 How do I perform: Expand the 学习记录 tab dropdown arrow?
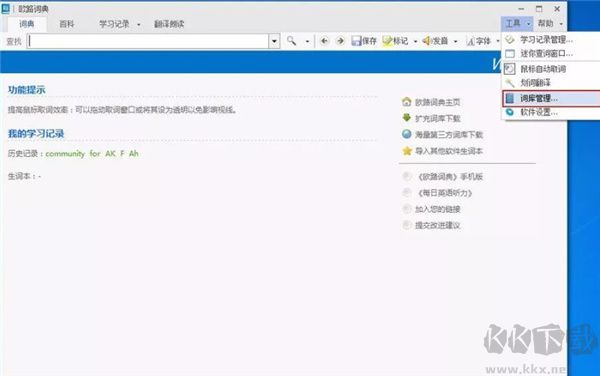pos(139,24)
